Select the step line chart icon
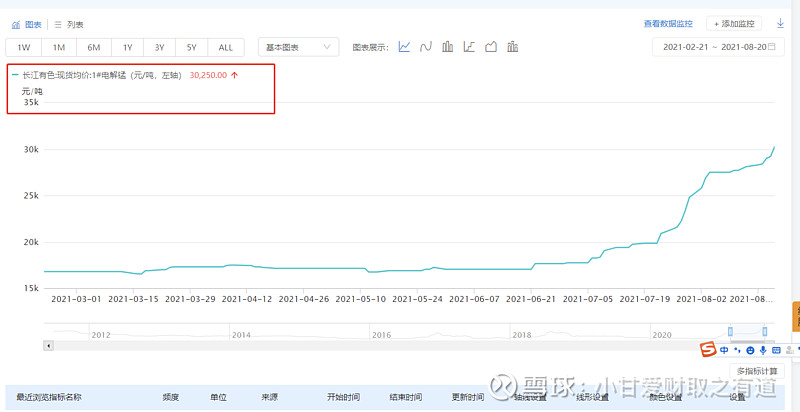This screenshot has width=800, height=412. pos(469,47)
